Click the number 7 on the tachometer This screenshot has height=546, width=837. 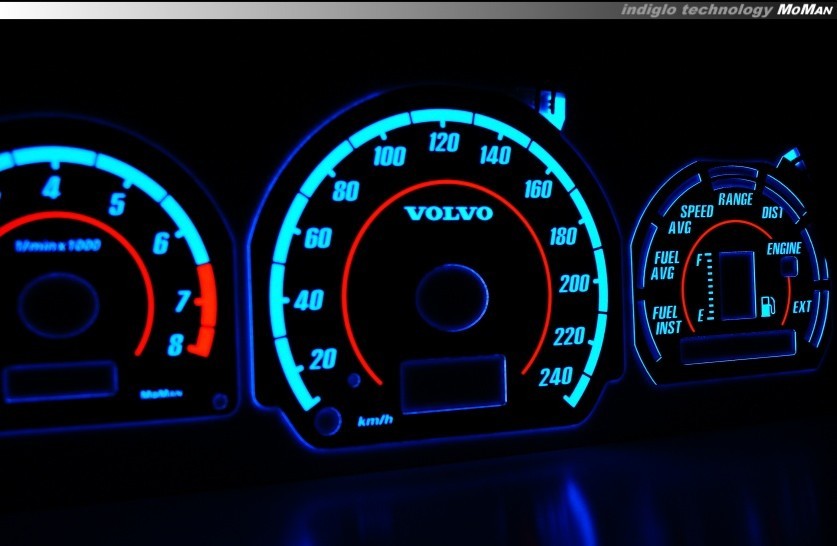(x=182, y=302)
